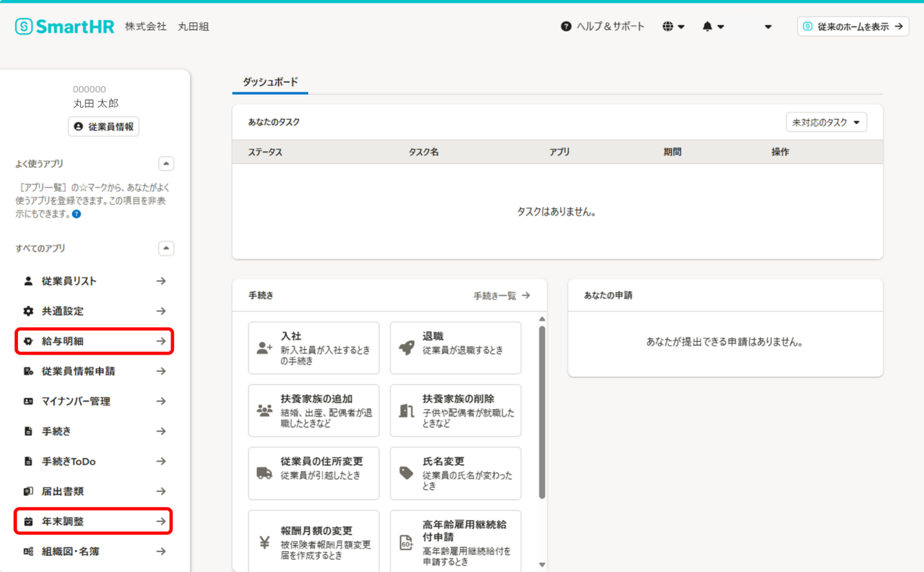Open 共通設定 gear item
924x572 pixels.
[x=94, y=311]
